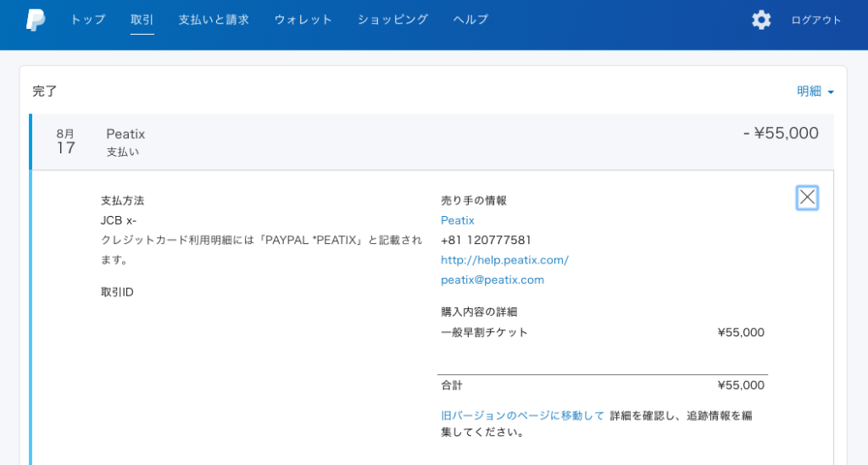Click the 購入内容の詳細 heading
Screen dimensions: 868x465
(479, 312)
